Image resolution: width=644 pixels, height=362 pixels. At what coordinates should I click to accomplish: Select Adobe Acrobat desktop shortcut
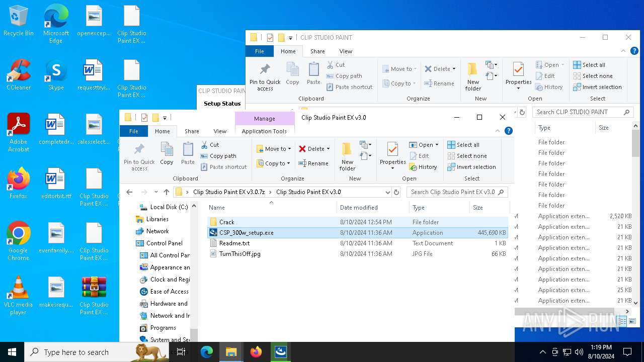coord(19,132)
